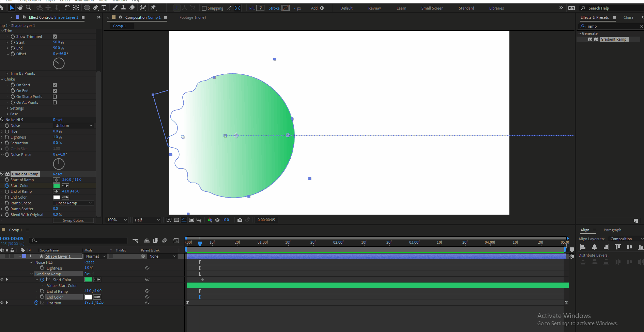Uncheck Show Trimmed in Trim section

[x=55, y=36]
